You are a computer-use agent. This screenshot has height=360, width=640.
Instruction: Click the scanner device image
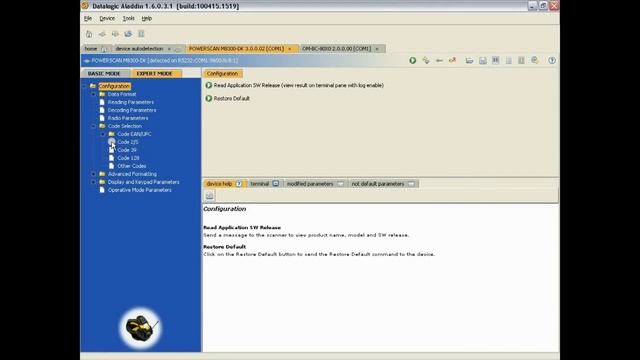[141, 328]
